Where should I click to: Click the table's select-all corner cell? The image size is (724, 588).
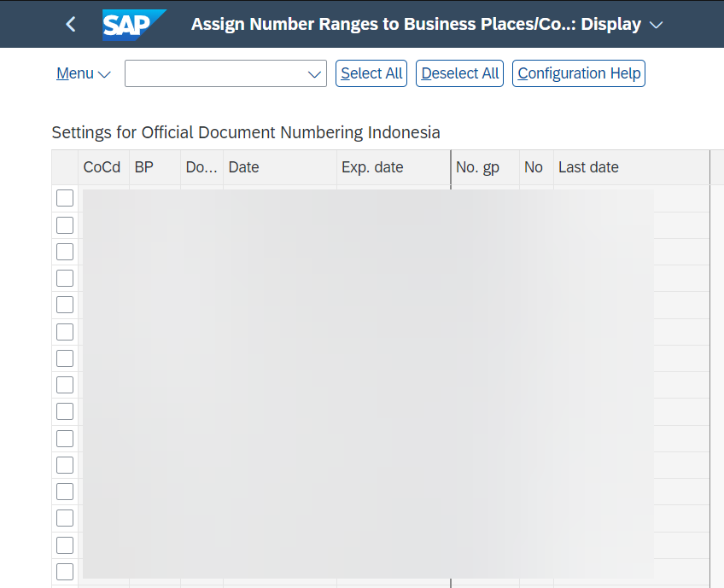[65, 167]
